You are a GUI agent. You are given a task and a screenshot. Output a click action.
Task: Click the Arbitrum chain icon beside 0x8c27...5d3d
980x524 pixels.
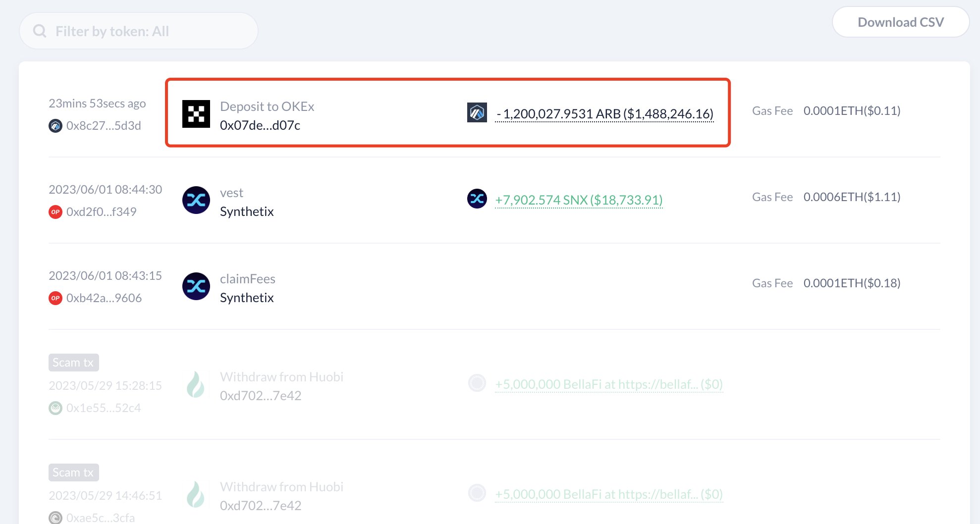[x=55, y=126]
